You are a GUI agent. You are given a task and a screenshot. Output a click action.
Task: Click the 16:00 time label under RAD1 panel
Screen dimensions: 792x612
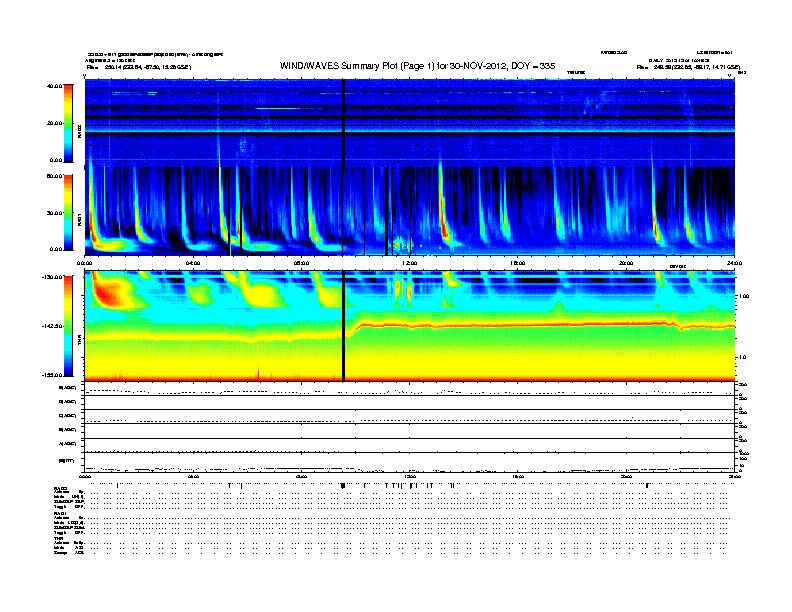click(518, 263)
